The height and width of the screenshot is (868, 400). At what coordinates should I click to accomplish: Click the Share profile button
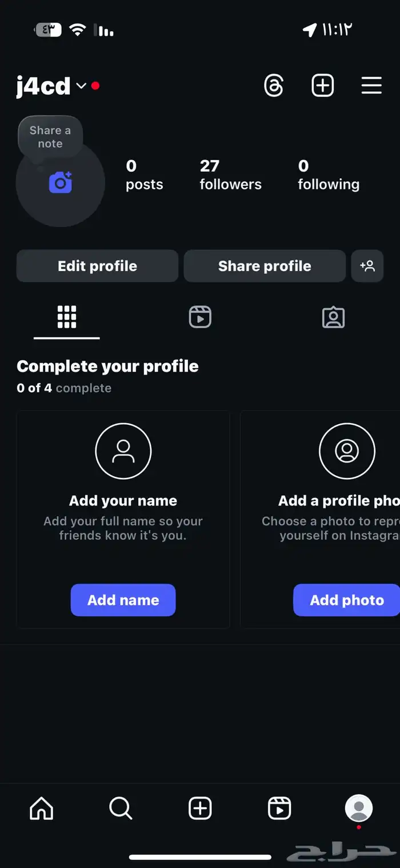(x=265, y=266)
